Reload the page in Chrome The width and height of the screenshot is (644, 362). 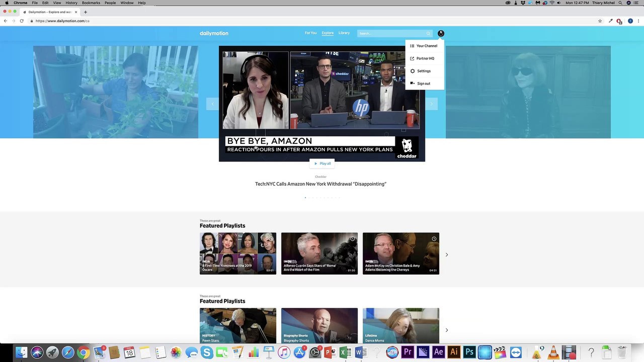tap(22, 21)
